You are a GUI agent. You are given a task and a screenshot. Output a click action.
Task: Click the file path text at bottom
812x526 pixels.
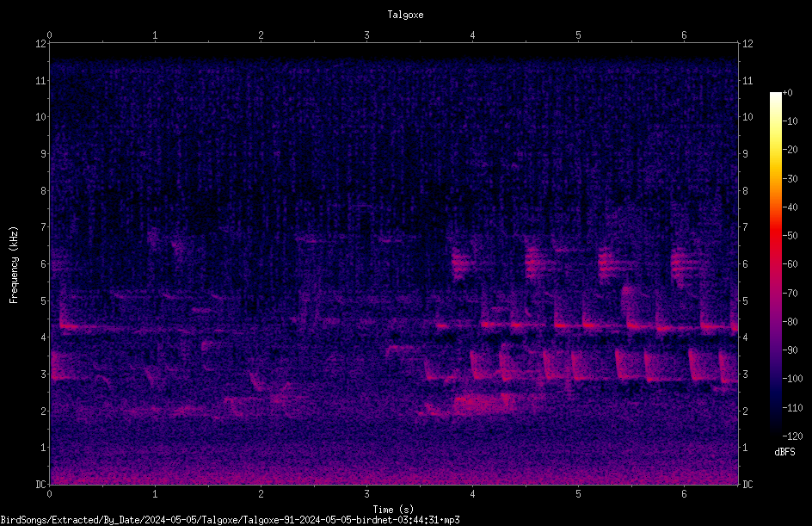click(x=230, y=520)
